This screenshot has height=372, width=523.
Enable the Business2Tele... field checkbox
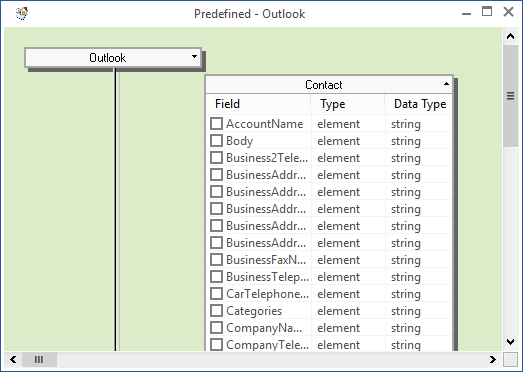click(216, 157)
